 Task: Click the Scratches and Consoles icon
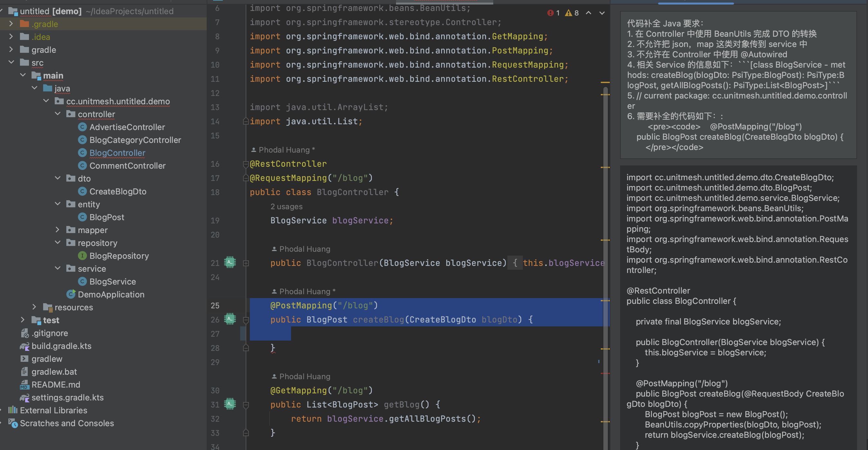(x=13, y=423)
